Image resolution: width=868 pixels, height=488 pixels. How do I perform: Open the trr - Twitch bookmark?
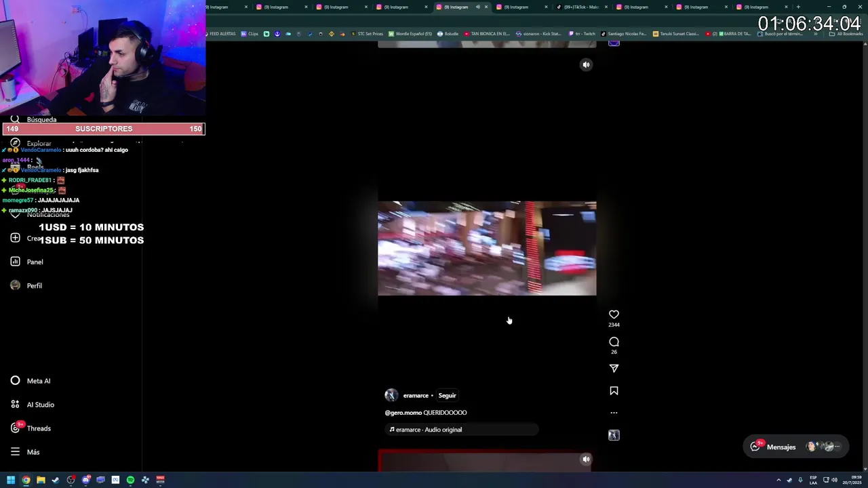click(x=582, y=34)
